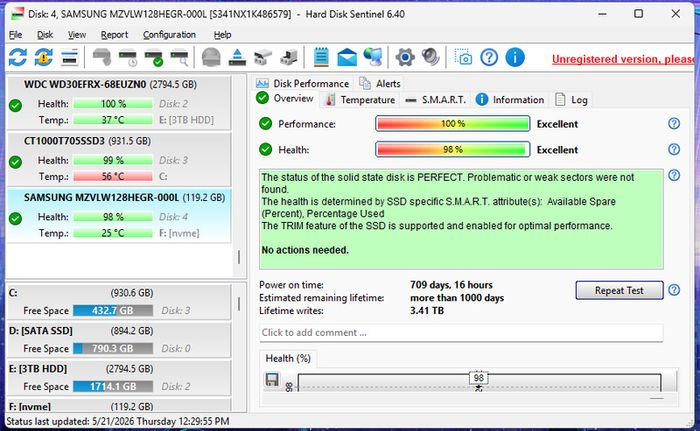Open the S.M.A.R.T. tab
This screenshot has height=431, width=700.
coord(435,100)
